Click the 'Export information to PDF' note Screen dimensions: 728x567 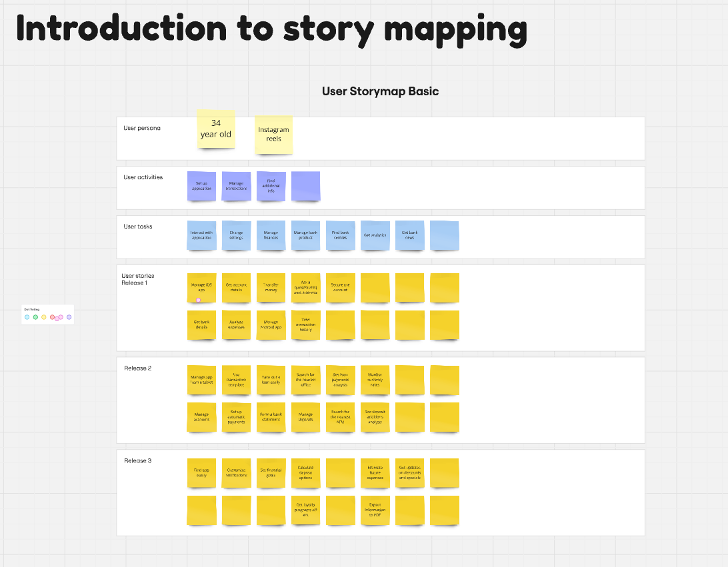pos(375,510)
